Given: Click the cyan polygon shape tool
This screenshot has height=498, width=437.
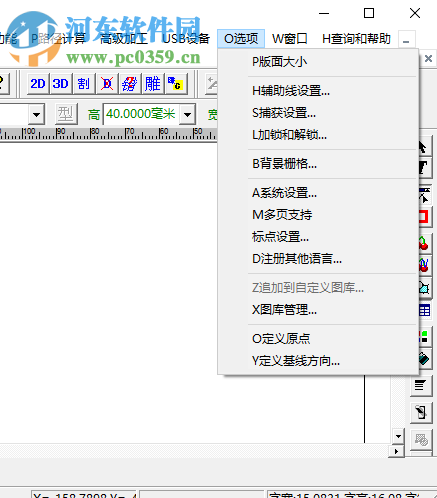Looking at the screenshot, I should [424, 287].
